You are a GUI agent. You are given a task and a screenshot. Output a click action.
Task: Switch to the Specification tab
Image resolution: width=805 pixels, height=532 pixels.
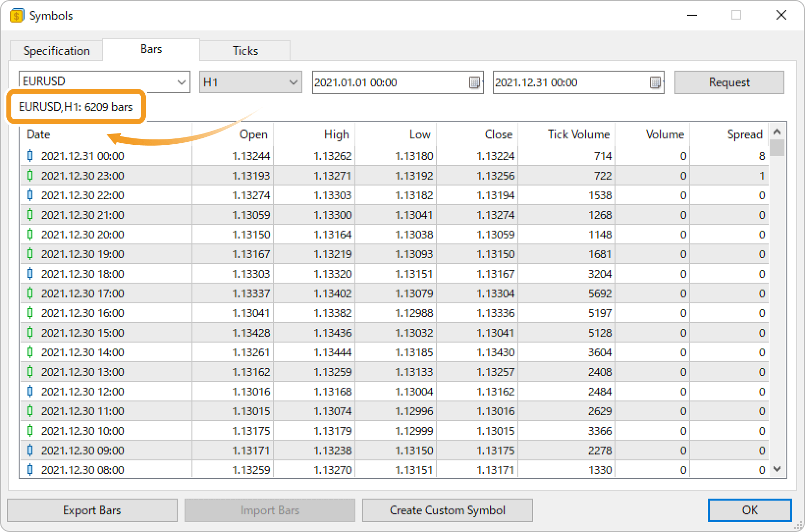pos(56,51)
